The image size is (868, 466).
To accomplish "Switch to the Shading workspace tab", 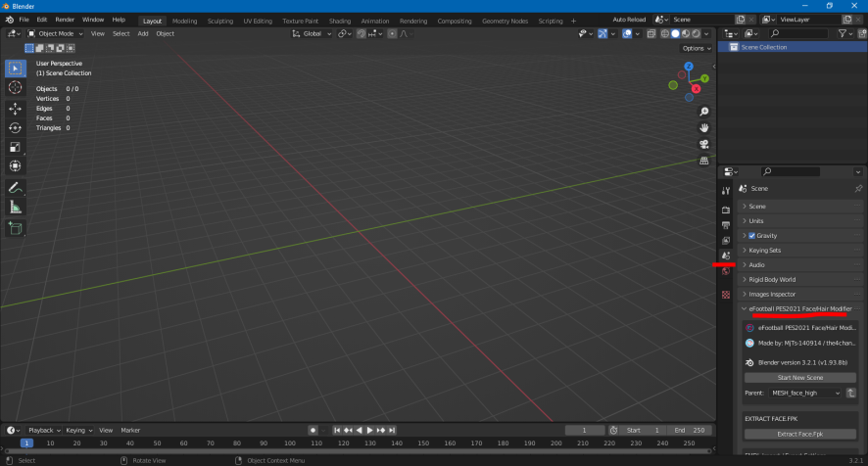I will 340,21.
